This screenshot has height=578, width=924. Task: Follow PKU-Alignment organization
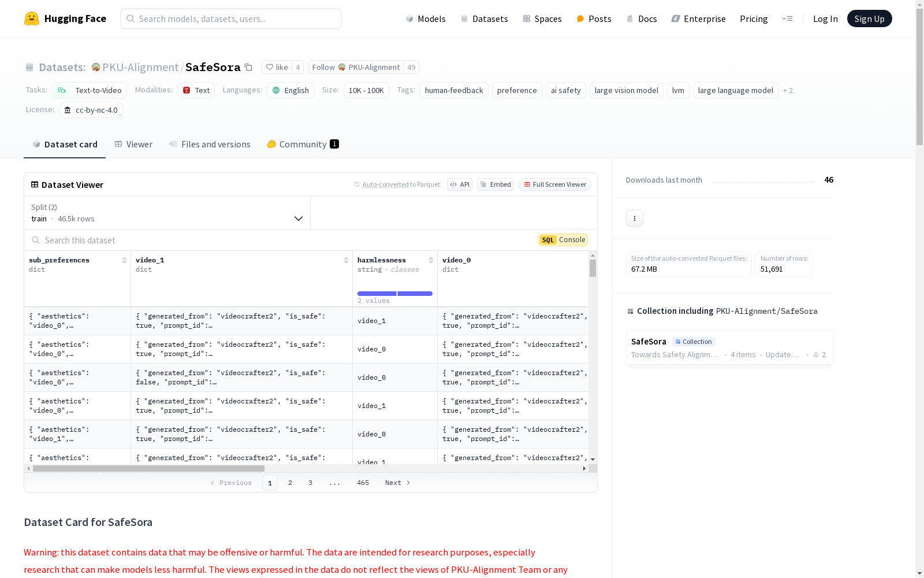356,67
